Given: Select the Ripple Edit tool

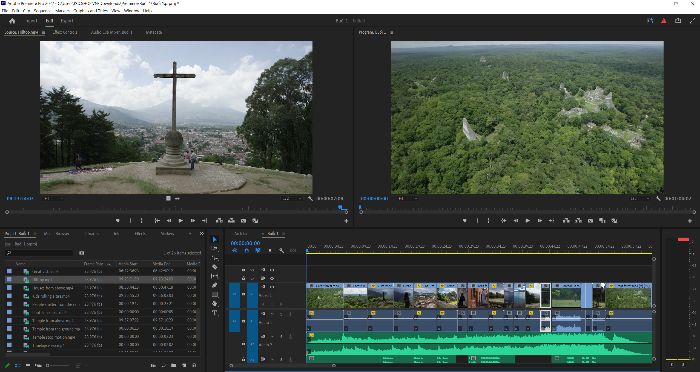Looking at the screenshot, I should pos(215,258).
